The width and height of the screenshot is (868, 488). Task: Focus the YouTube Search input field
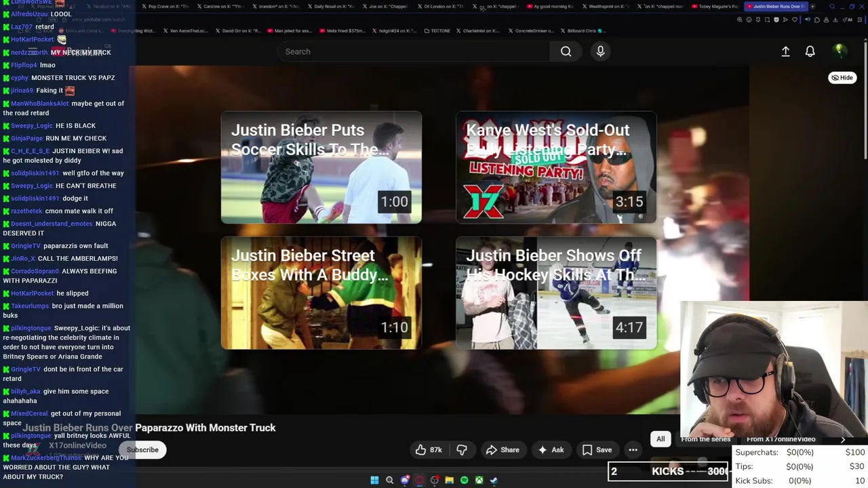(414, 52)
